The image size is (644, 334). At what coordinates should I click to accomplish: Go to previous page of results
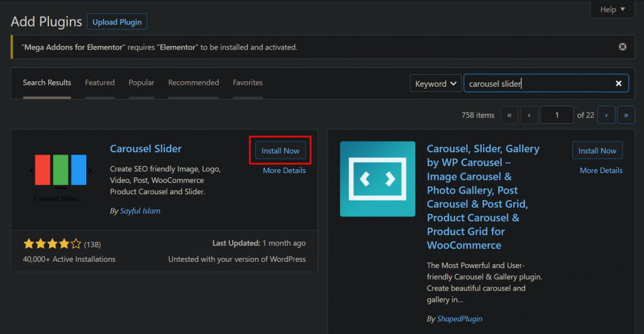click(x=529, y=115)
